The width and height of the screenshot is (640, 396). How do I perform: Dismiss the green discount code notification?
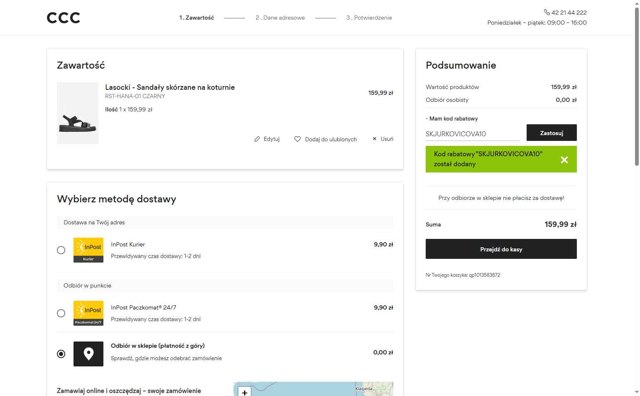pyautogui.click(x=564, y=160)
